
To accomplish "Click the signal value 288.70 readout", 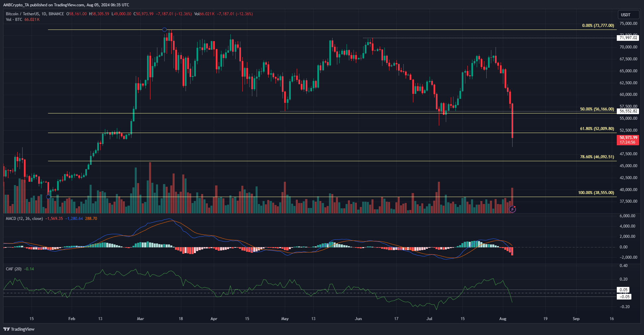I will tap(91, 219).
